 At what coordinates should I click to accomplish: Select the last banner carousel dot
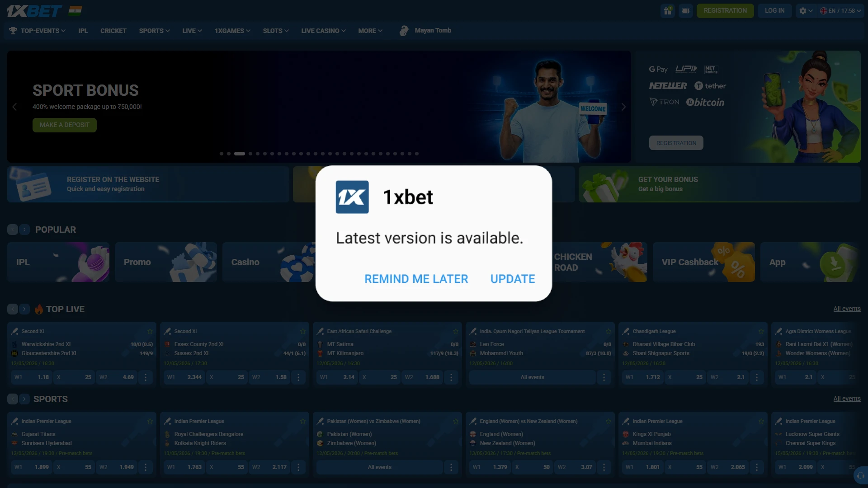(417, 154)
